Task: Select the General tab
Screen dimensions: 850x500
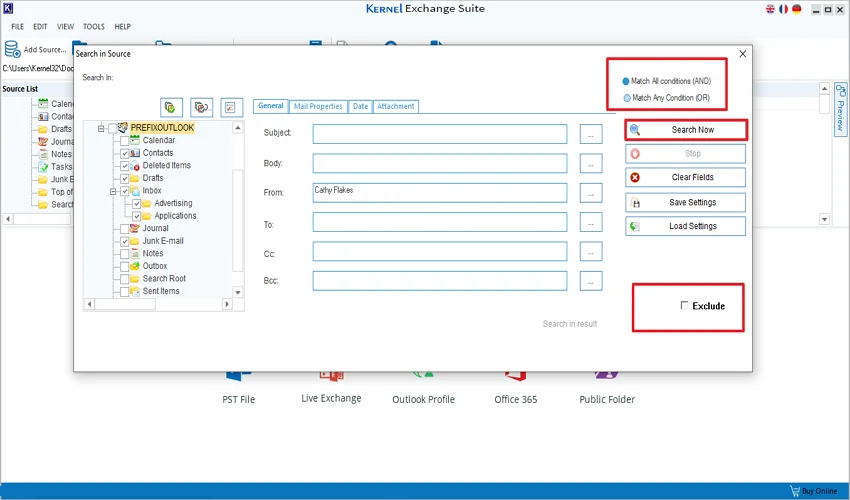Action: 271,106
